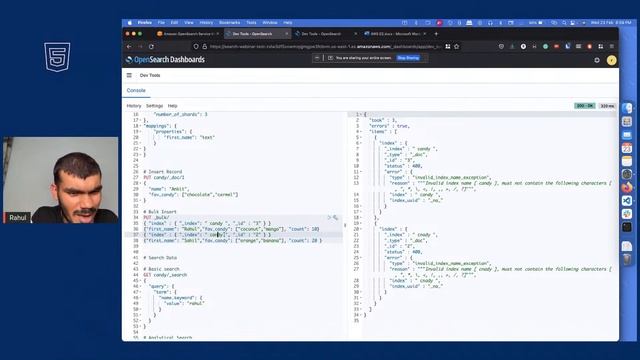Click the first invalid_index_name_exception text in response

[x=451, y=178]
